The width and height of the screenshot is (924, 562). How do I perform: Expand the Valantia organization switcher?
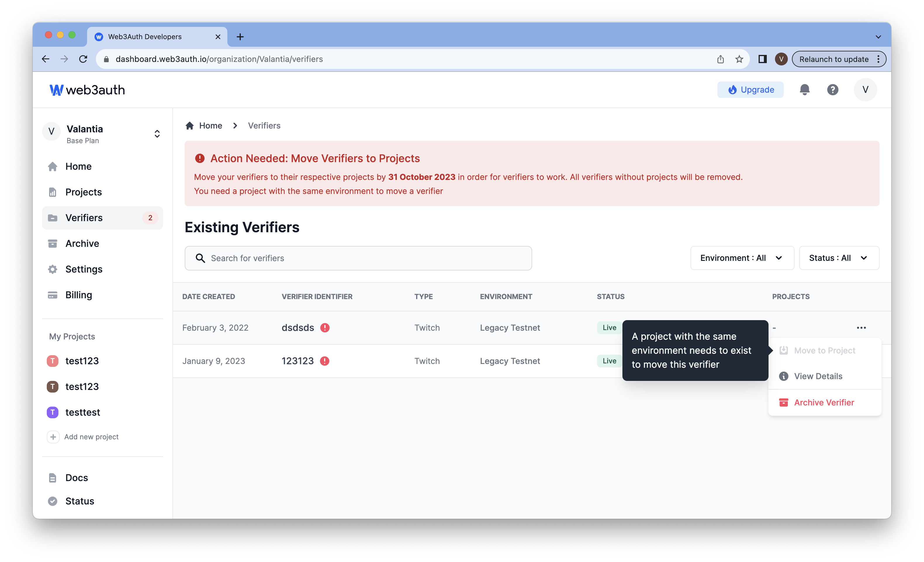157,134
